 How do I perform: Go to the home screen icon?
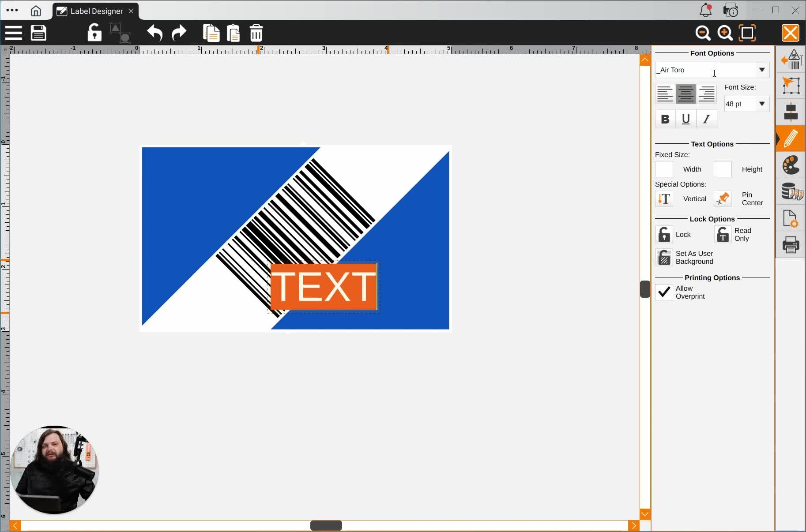tap(36, 11)
